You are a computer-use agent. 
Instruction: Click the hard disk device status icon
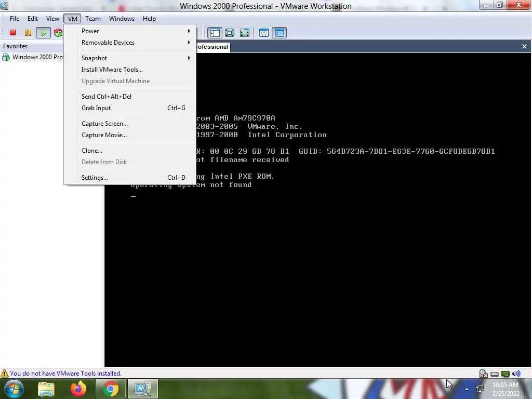(495, 374)
